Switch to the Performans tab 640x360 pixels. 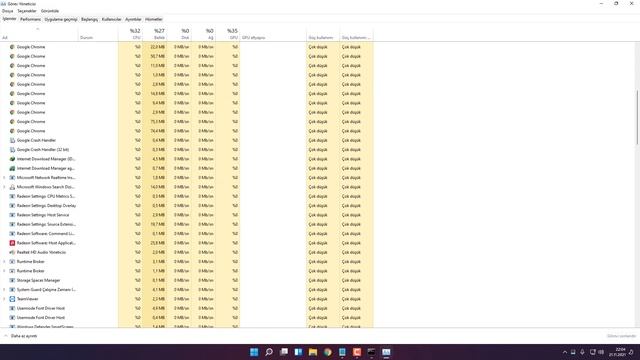click(31, 19)
